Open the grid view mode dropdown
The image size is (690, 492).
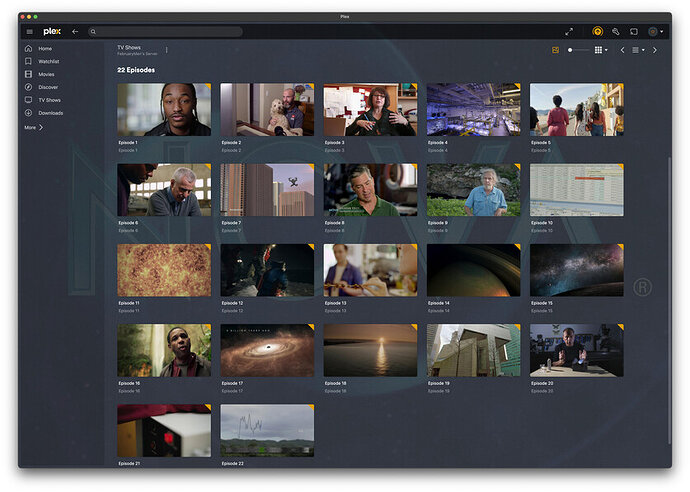[x=601, y=50]
